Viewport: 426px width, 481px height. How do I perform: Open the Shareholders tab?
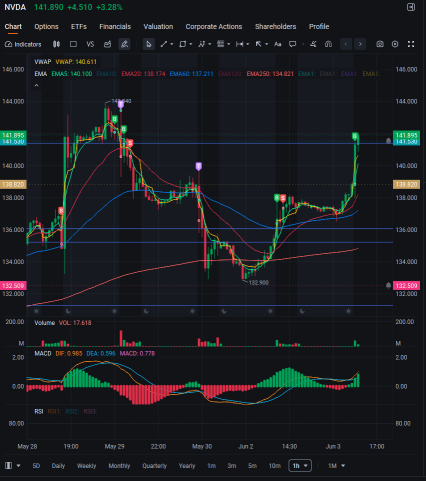coord(275,27)
